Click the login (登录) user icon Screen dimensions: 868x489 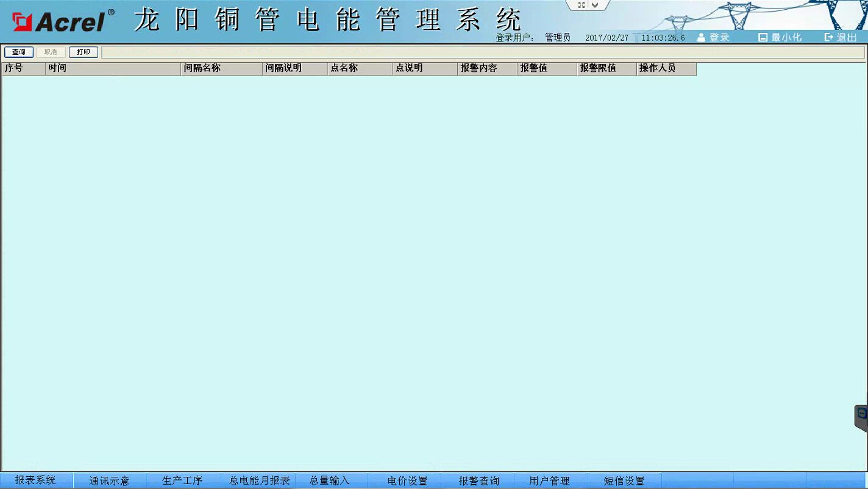(701, 37)
